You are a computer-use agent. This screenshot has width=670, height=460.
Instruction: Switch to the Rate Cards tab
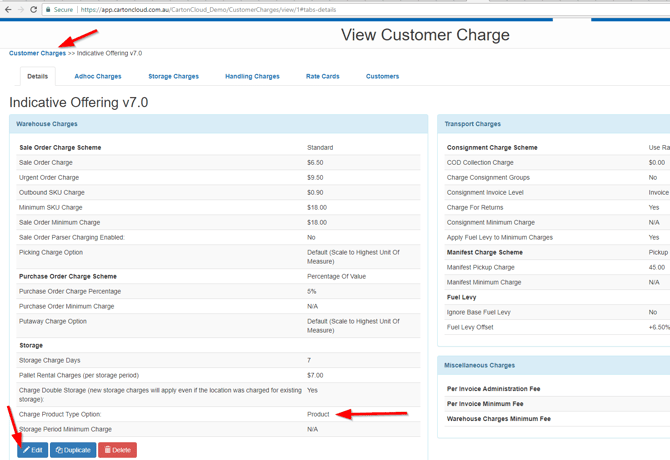tap(323, 76)
